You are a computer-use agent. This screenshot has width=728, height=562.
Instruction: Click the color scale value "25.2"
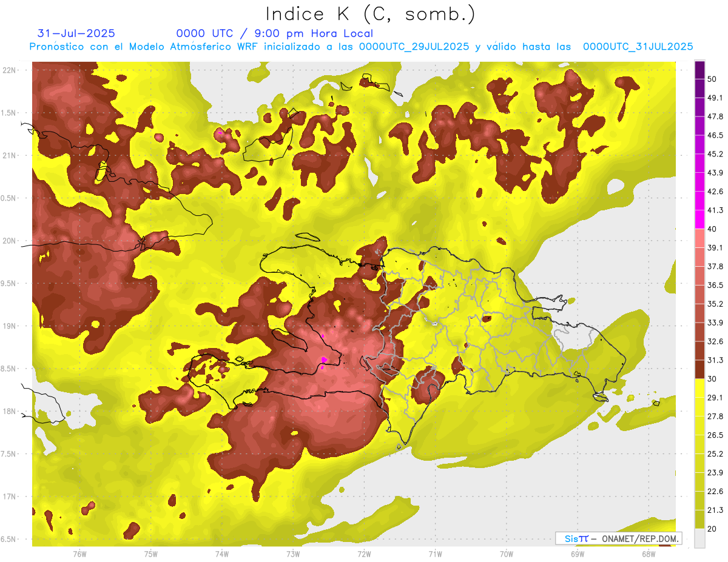(x=715, y=454)
